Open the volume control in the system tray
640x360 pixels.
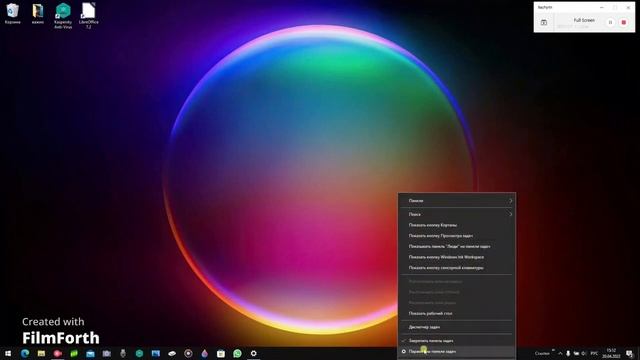584,353
